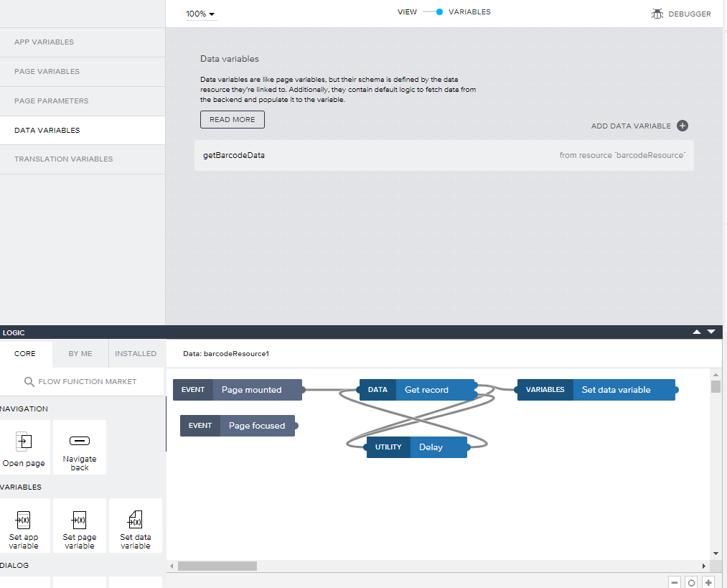
Task: Click the horizontal scrollbar thumb in logic canvas
Action: coord(217,566)
